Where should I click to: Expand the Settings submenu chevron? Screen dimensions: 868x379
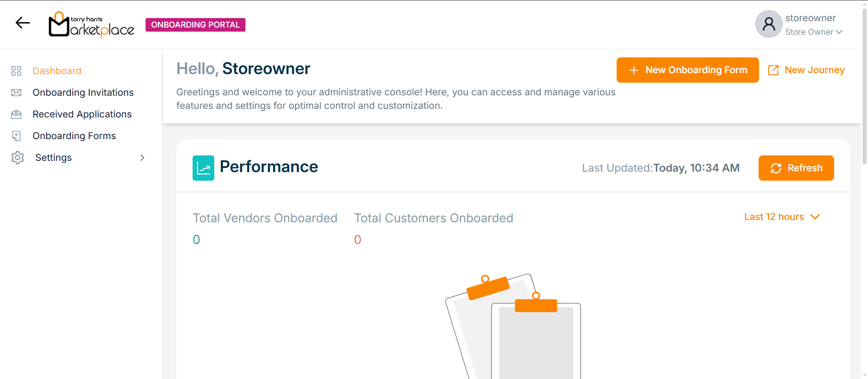tap(142, 158)
